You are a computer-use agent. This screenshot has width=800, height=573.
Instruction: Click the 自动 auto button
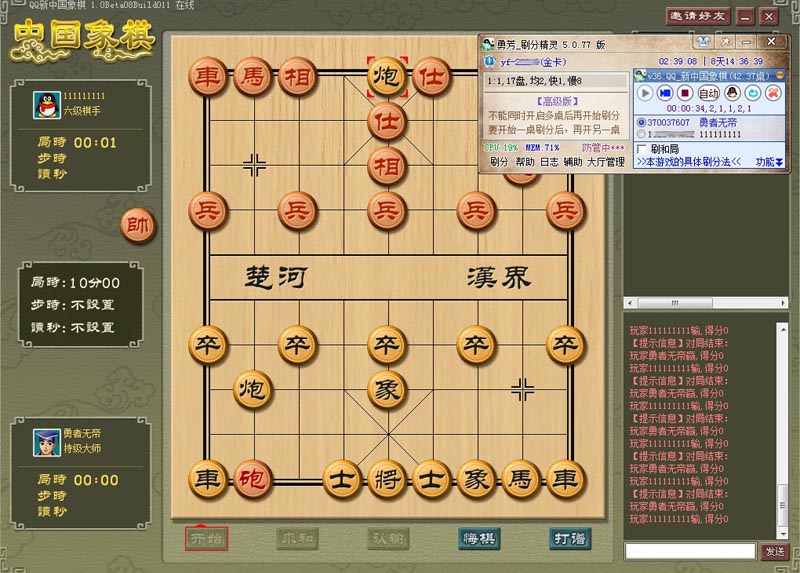[708, 93]
